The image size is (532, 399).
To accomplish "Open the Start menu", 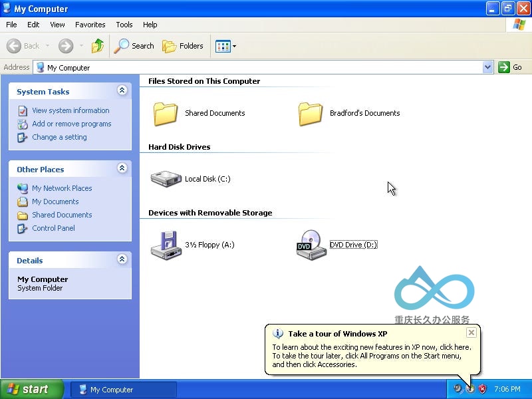I will 32,389.
